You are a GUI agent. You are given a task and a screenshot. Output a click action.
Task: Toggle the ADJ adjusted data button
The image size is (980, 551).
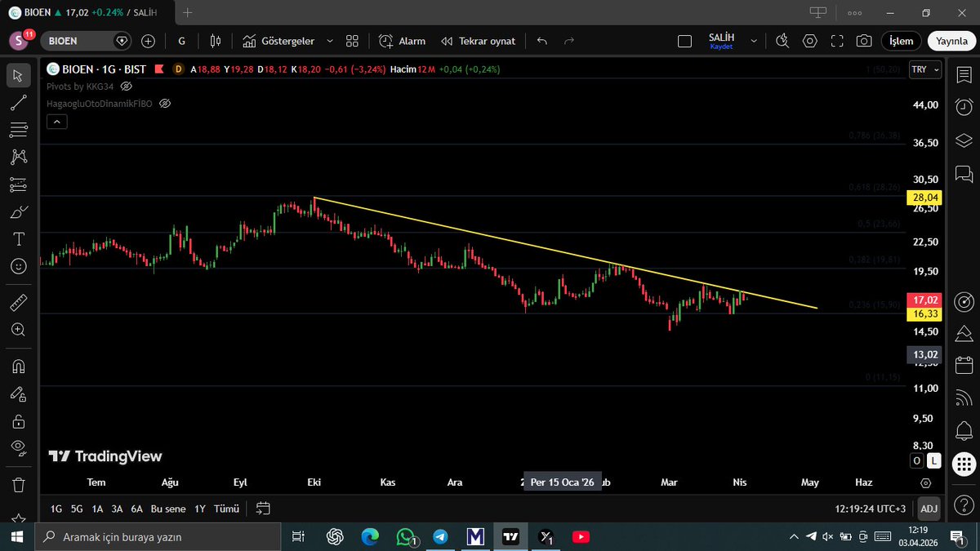929,509
